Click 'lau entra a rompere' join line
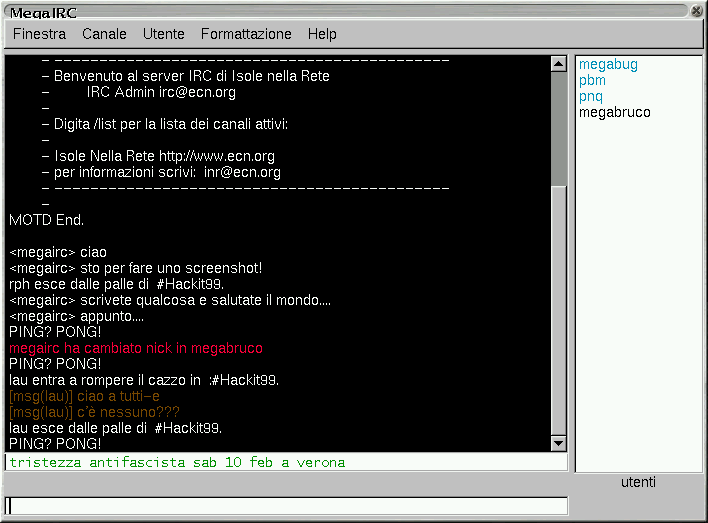 (x=144, y=380)
